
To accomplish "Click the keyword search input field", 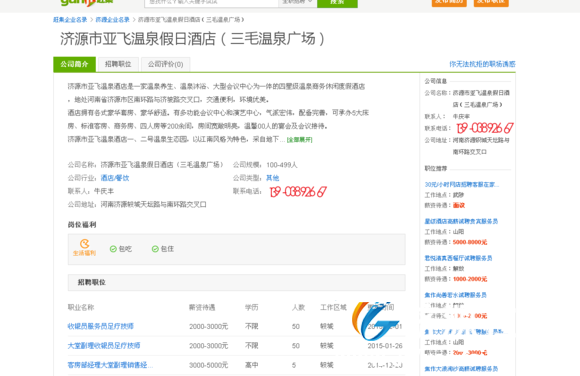I will [211, 3].
